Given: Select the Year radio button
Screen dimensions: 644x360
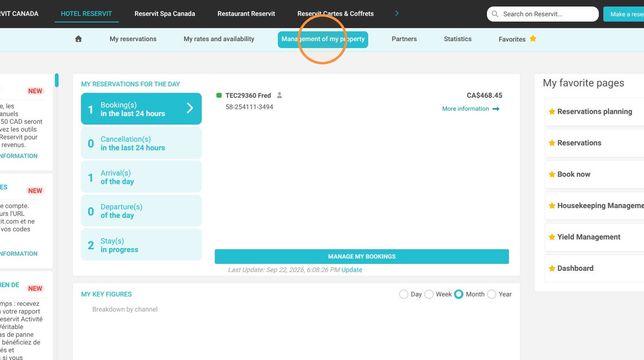Looking at the screenshot, I should pyautogui.click(x=491, y=294).
